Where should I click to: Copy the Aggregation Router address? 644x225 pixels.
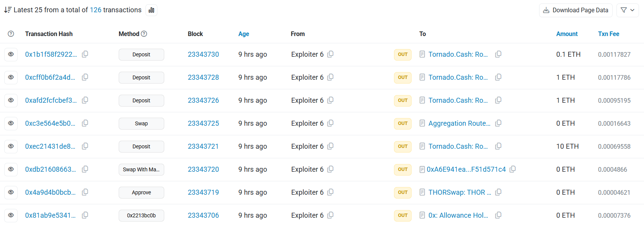tap(498, 123)
